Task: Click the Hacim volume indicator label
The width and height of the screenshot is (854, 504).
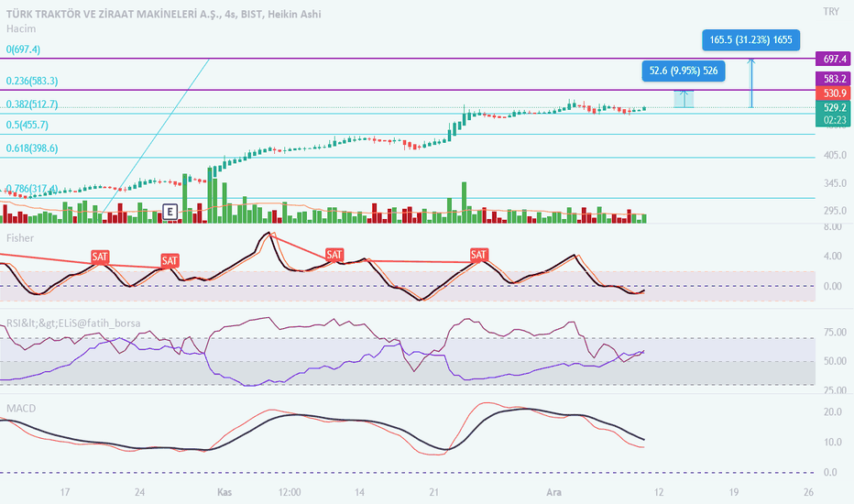Action: tap(20, 29)
